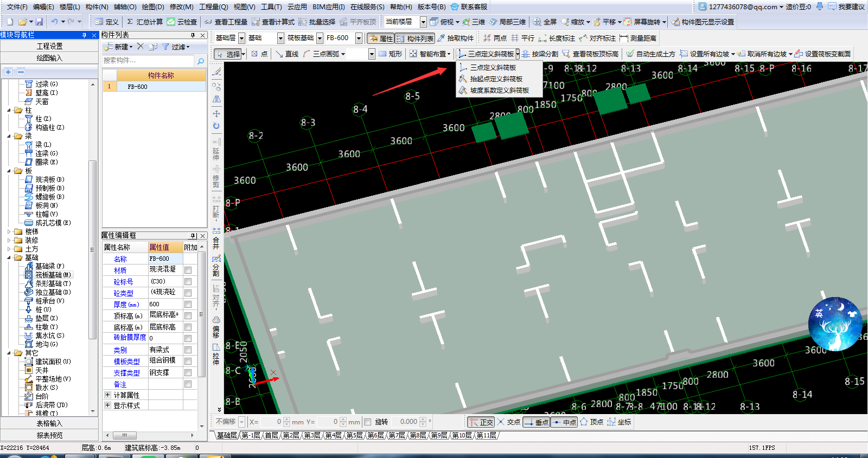Screen dimensions: 868x458
Task: Click search magnifier in component list
Action: tap(201, 61)
